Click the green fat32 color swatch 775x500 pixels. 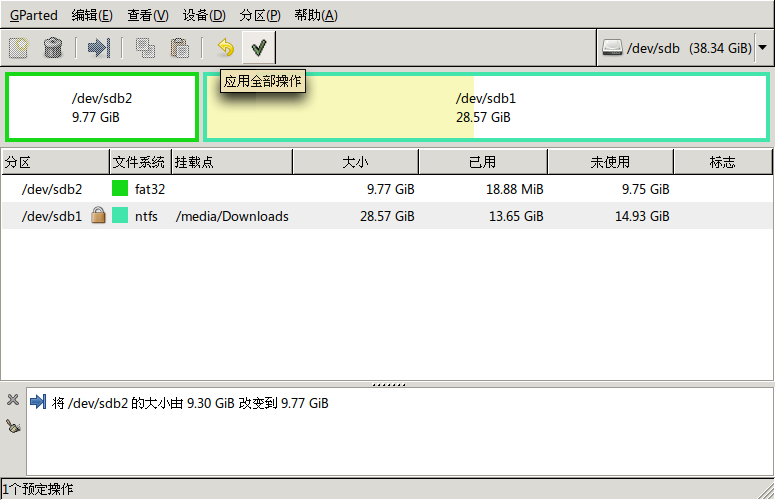coord(120,188)
